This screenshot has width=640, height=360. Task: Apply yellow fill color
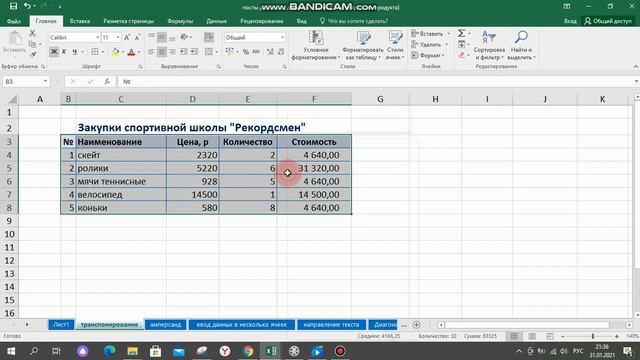[116, 52]
